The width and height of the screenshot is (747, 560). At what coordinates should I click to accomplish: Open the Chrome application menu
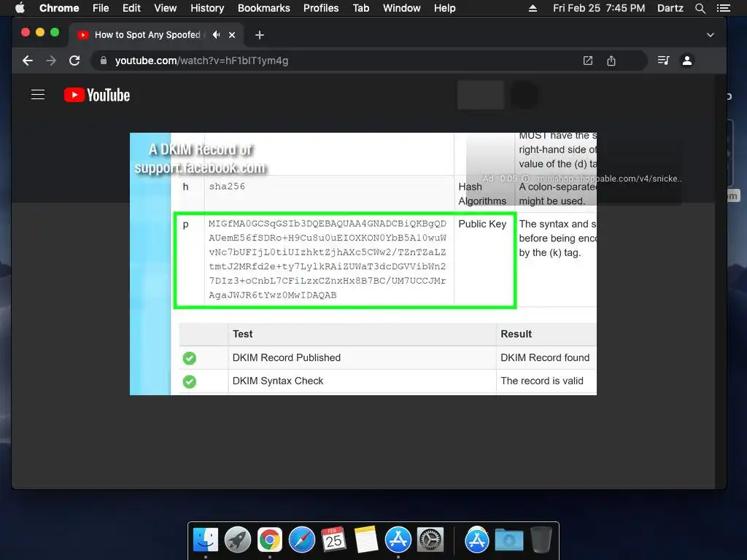[59, 8]
